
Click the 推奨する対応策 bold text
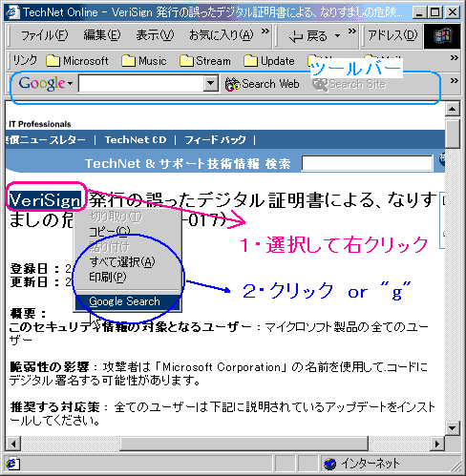tap(54, 407)
